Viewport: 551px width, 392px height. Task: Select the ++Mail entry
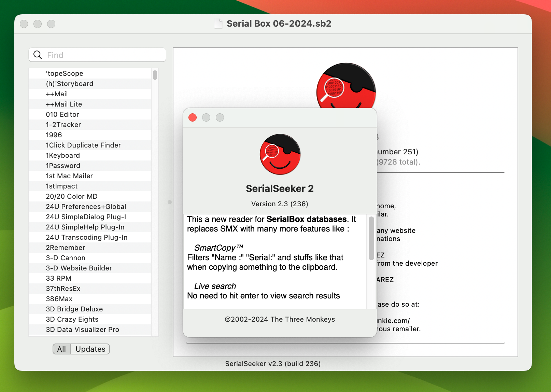(x=90, y=94)
